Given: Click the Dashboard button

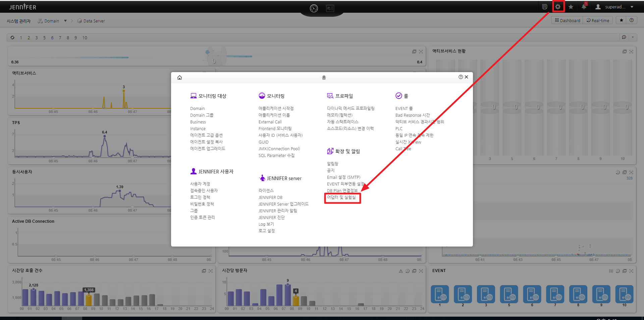Looking at the screenshot, I should coord(568,20).
